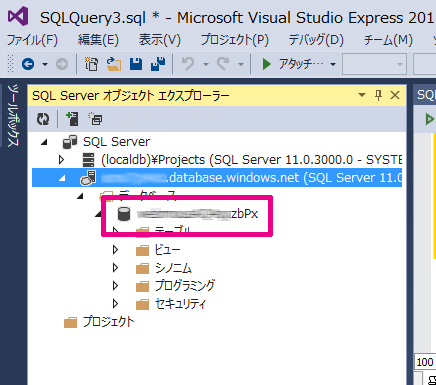Select the セキュリティ folder
The width and height of the screenshot is (436, 385).
180,304
